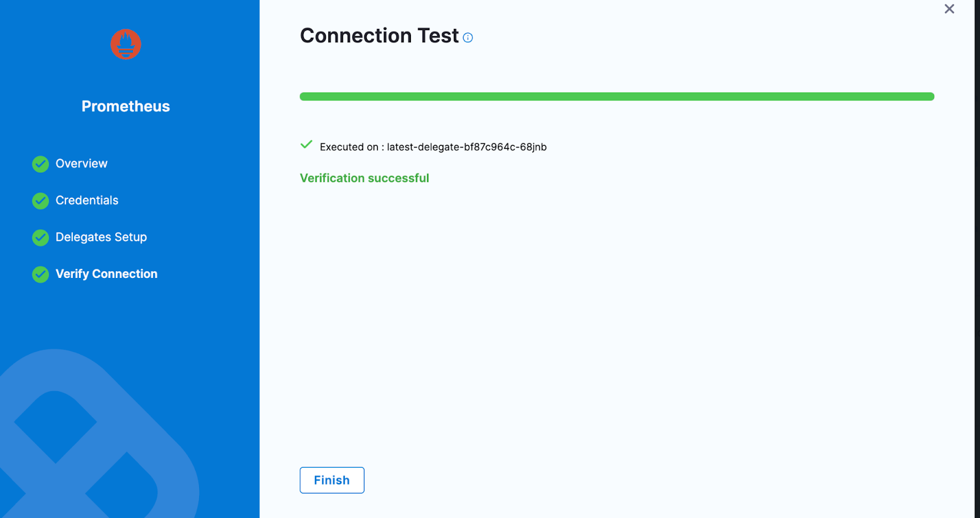Click the info icon beside Connection Test
Viewport: 980px width, 518px height.
point(468,38)
